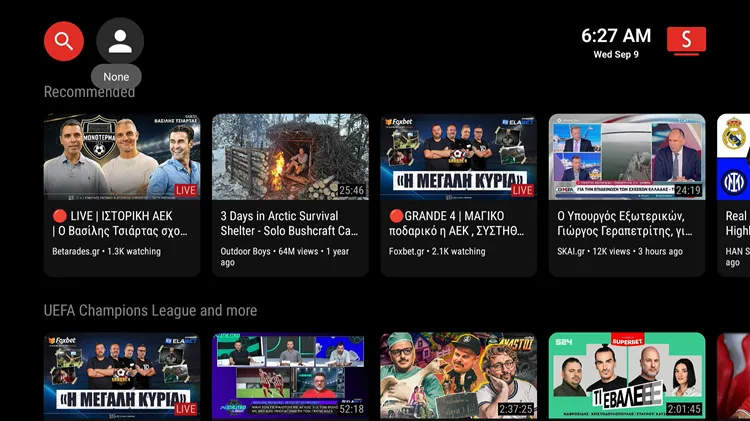This screenshot has height=421, width=750.
Task: Click Outdoor Boys 64M views text
Action: 285,256
